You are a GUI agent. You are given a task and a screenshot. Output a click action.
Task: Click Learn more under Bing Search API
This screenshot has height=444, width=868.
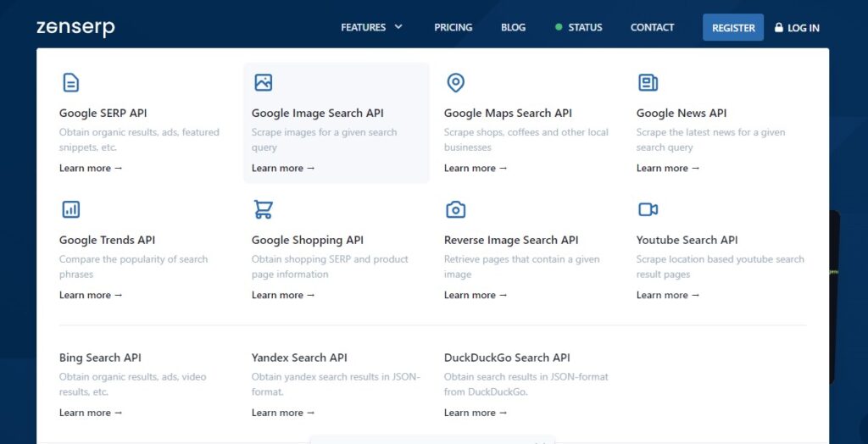pyautogui.click(x=91, y=413)
